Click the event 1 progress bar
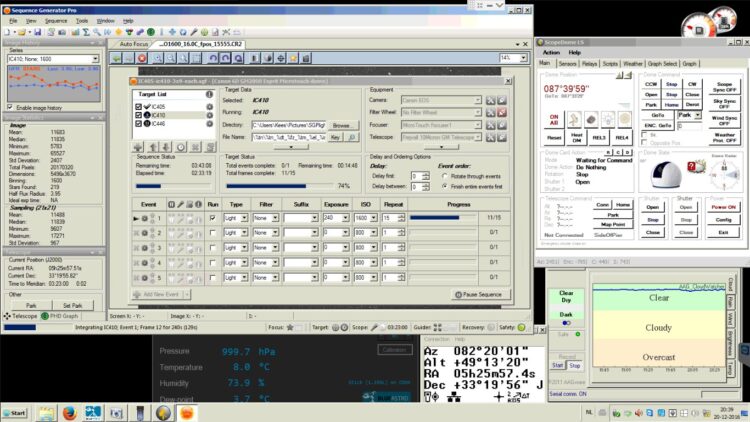This screenshot has height=422, width=750. (443, 218)
